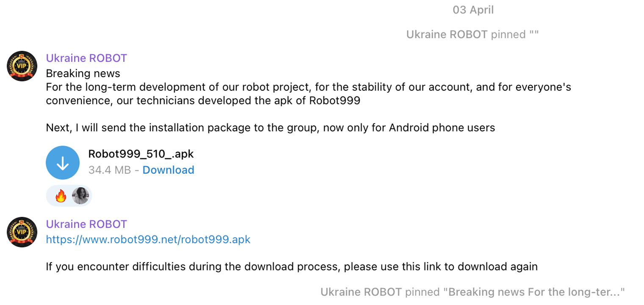Viewport: 644px width, 305px height.
Task: Click the Download link next to 34.4 MB
Action: pyautogui.click(x=168, y=170)
